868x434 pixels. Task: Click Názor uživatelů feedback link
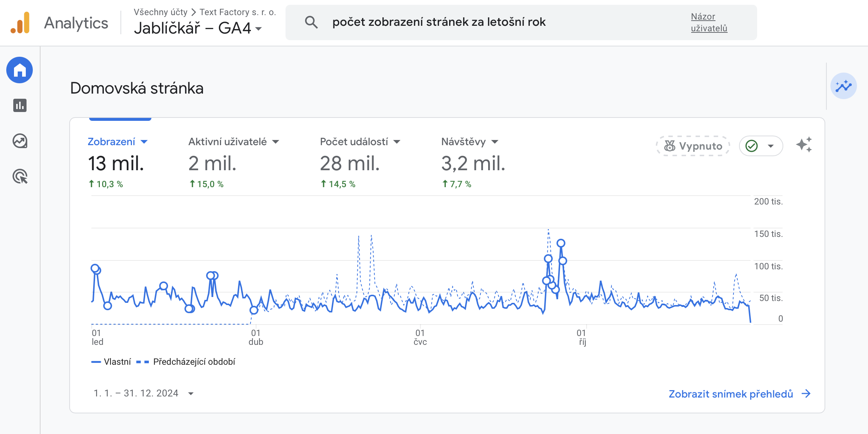[708, 22]
